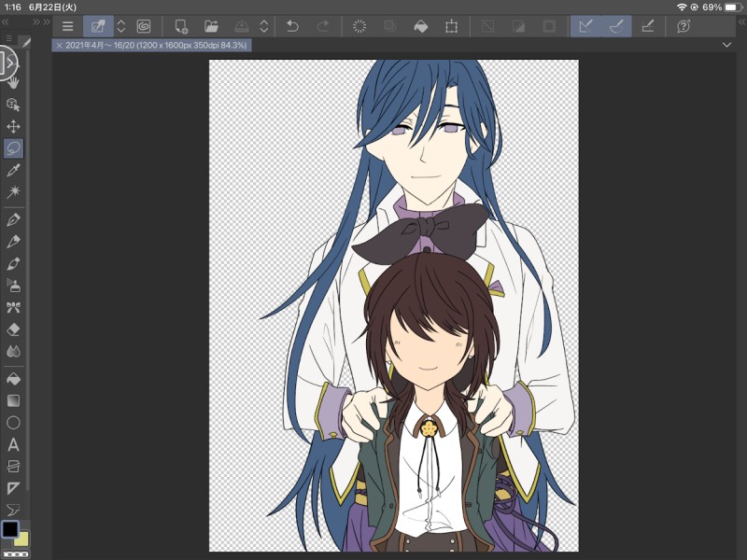The height and width of the screenshot is (560, 747).
Task: Toggle Snap to Special Ruler
Action: (x=616, y=26)
